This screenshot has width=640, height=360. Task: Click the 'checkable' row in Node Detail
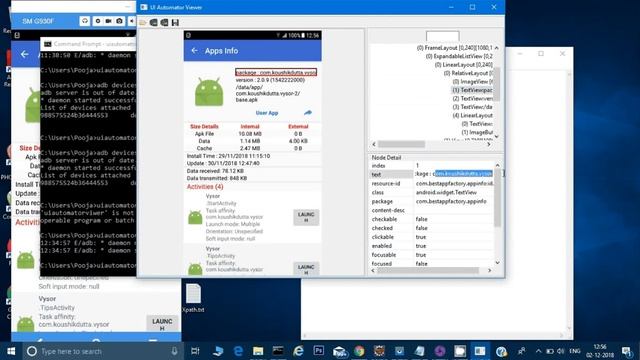pyautogui.click(x=432, y=219)
